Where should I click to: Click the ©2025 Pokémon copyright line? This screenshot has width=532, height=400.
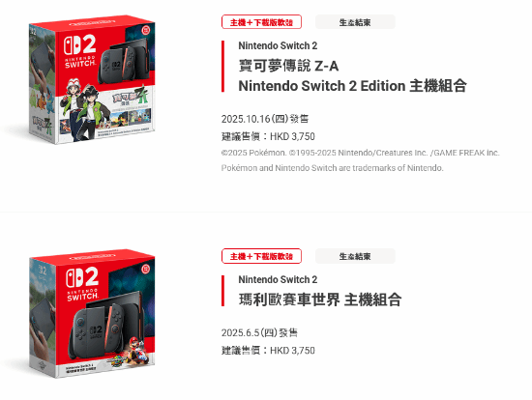tap(361, 153)
